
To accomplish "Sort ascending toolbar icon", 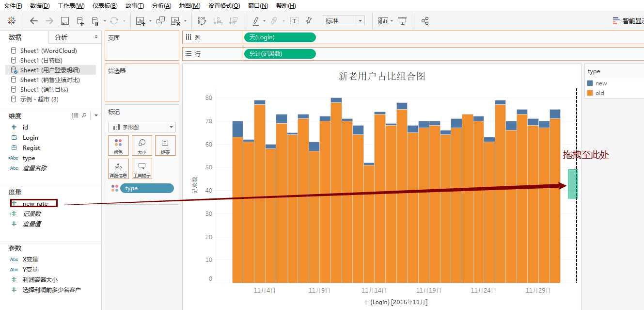I will pyautogui.click(x=218, y=21).
